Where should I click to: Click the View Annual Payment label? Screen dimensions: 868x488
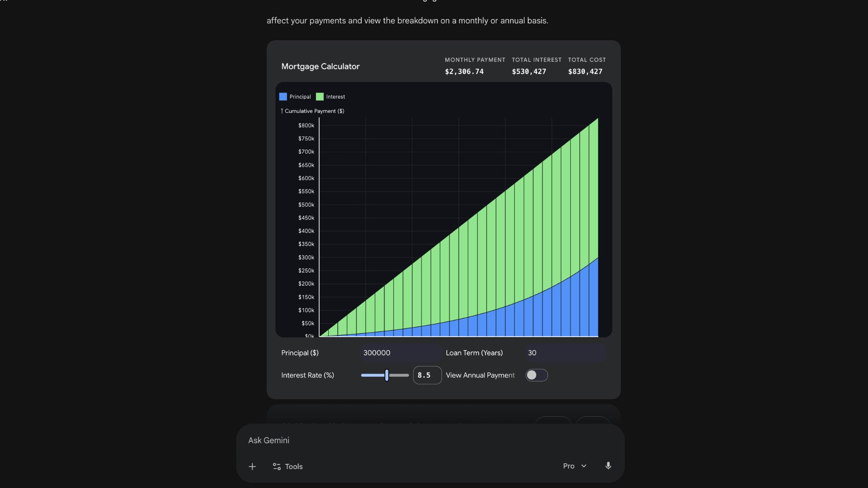[480, 375]
